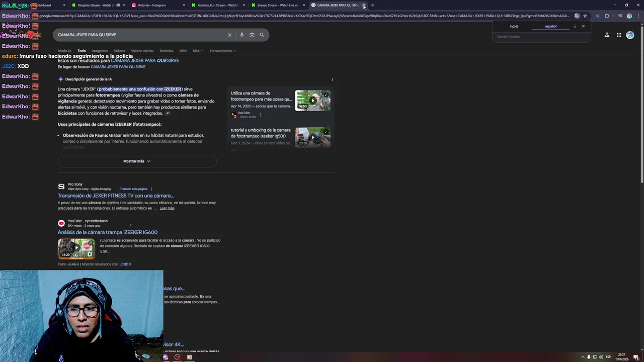Open the media control icon in toolbar
This screenshot has height=362, width=644.
[x=621, y=16]
